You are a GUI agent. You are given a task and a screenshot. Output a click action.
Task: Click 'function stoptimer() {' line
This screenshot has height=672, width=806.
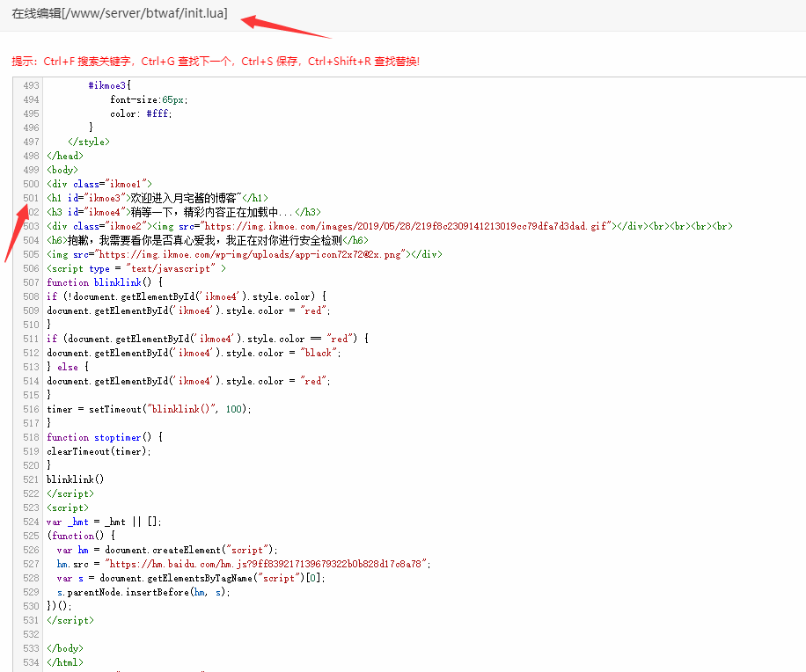coord(105,437)
